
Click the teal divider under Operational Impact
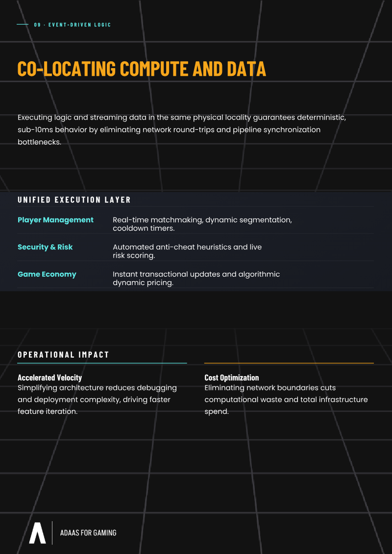point(102,363)
